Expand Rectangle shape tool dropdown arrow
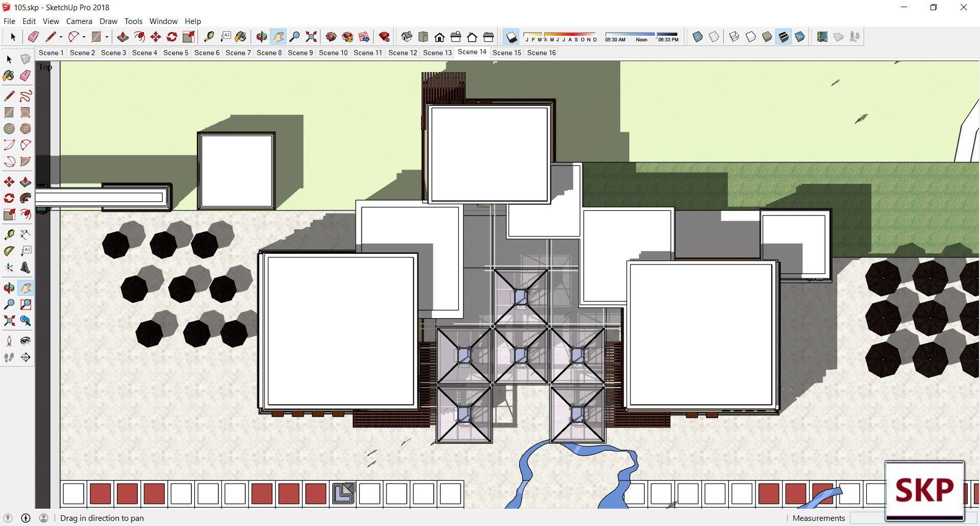The height and width of the screenshot is (526, 980). [107, 37]
